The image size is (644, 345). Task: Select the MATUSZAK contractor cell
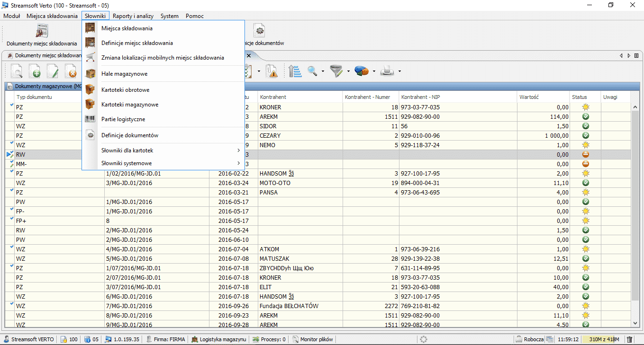point(300,259)
